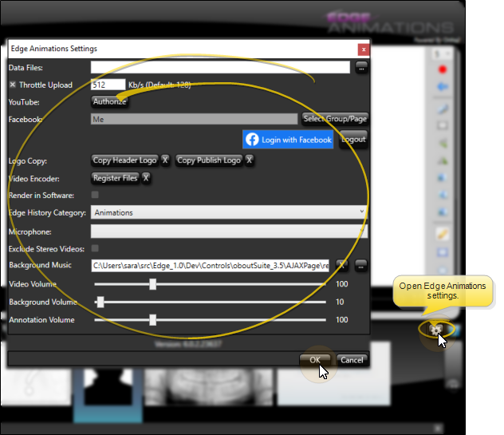Click Select Group/Page for Facebook
The width and height of the screenshot is (504, 435).
tap(335, 119)
